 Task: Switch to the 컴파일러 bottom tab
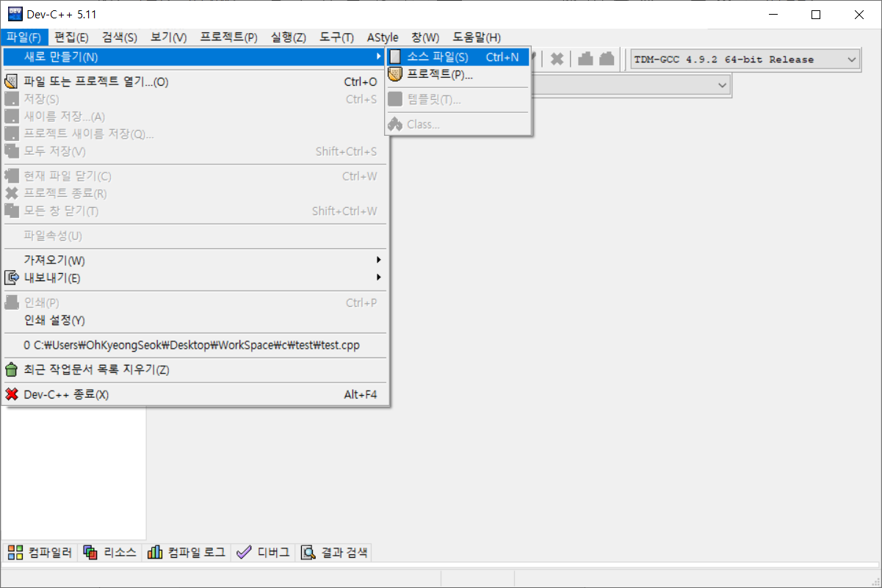tap(39, 553)
